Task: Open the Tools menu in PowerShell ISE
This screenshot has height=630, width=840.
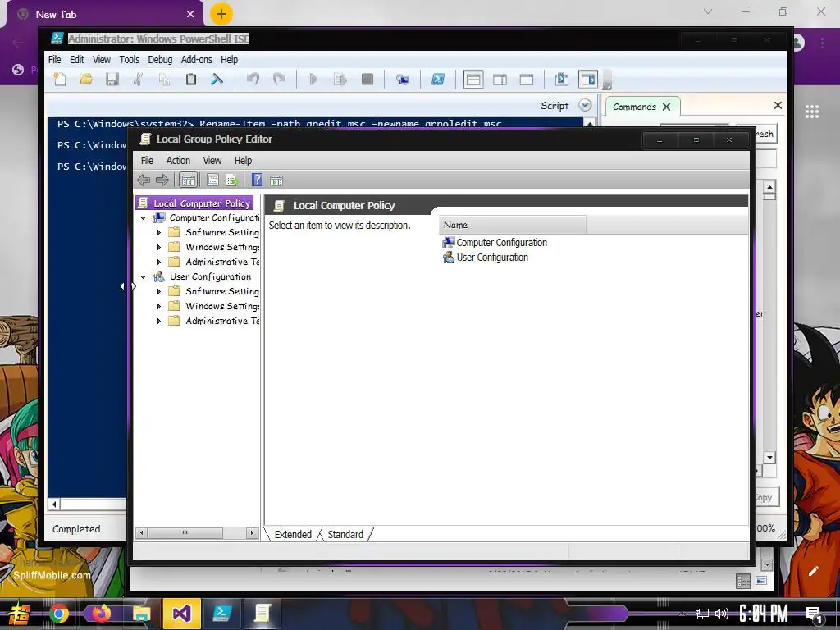Action: point(129,59)
